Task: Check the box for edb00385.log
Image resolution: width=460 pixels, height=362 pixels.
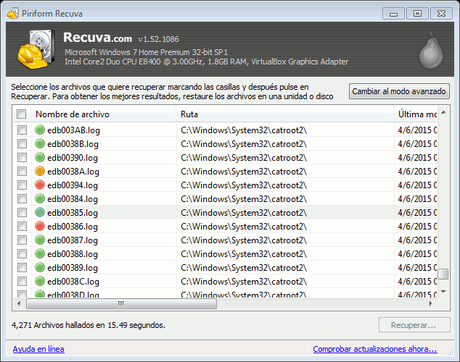Action: click(x=22, y=212)
